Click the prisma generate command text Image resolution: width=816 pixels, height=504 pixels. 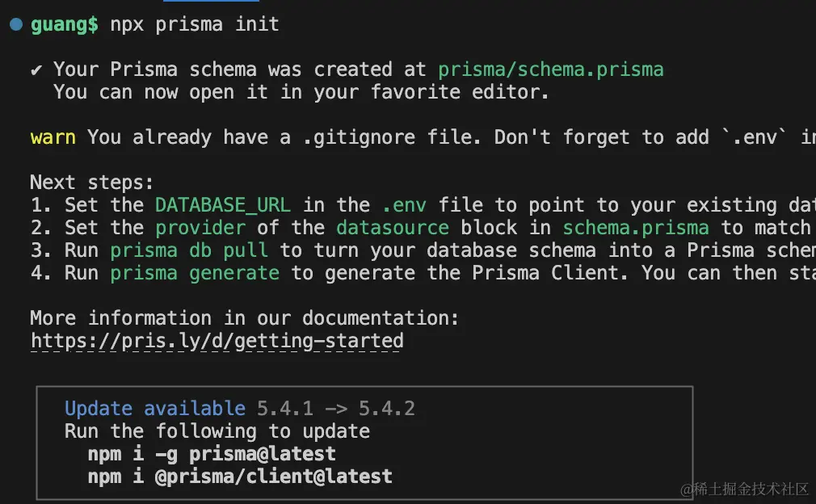point(195,273)
